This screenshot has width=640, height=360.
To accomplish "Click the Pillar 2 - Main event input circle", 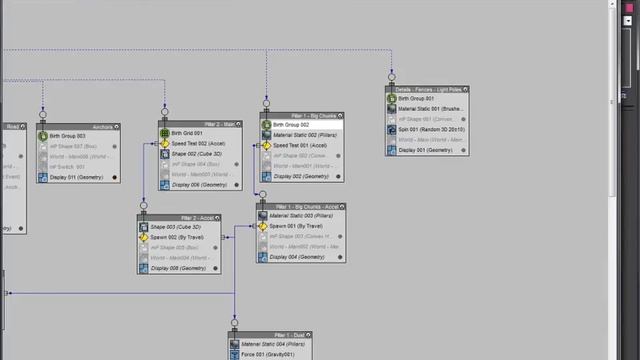I will pos(164,111).
